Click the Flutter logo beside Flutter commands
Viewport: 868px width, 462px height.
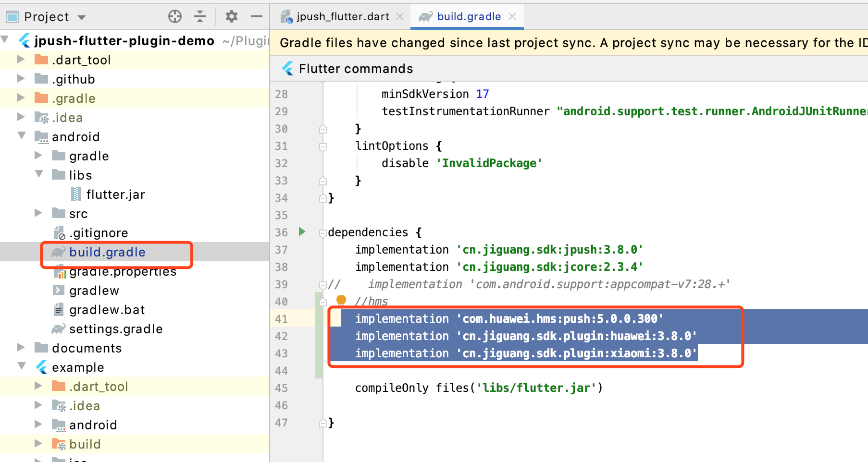point(288,69)
